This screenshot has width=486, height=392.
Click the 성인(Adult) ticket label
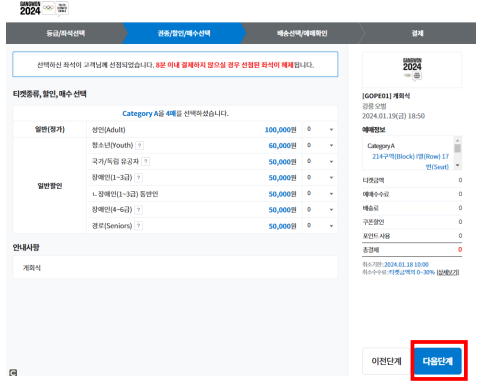coord(109,130)
